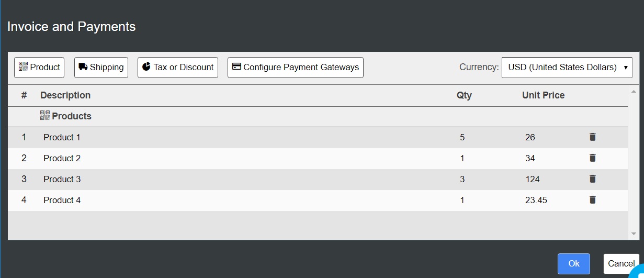Remove Product 2 using the trash icon

point(592,158)
